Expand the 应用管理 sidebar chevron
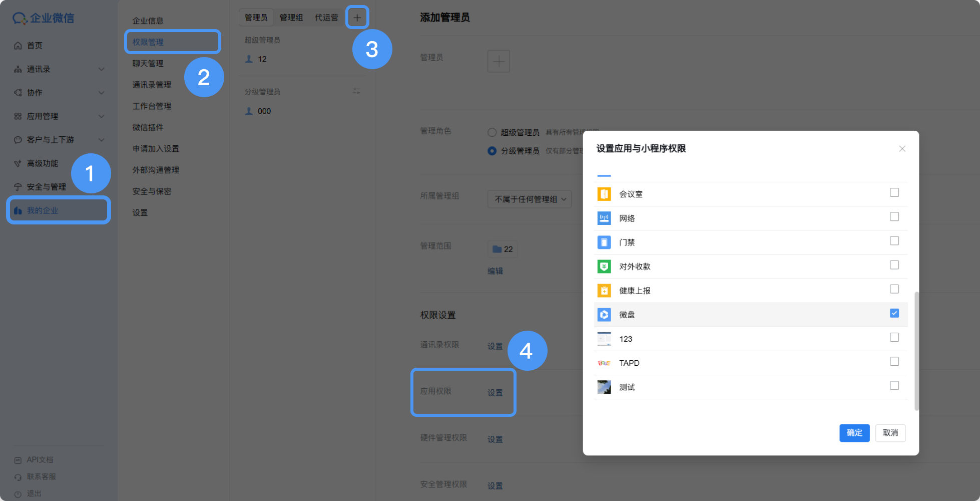This screenshot has height=501, width=980. [x=101, y=116]
